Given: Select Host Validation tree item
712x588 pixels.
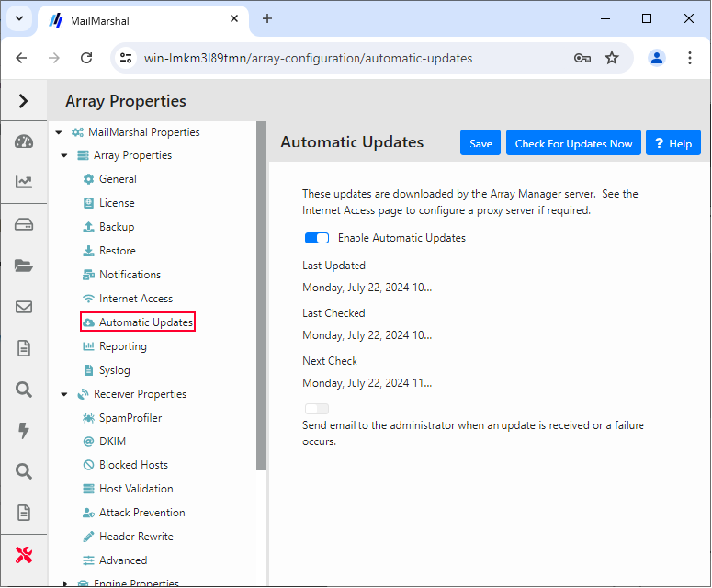Looking at the screenshot, I should coord(136,489).
